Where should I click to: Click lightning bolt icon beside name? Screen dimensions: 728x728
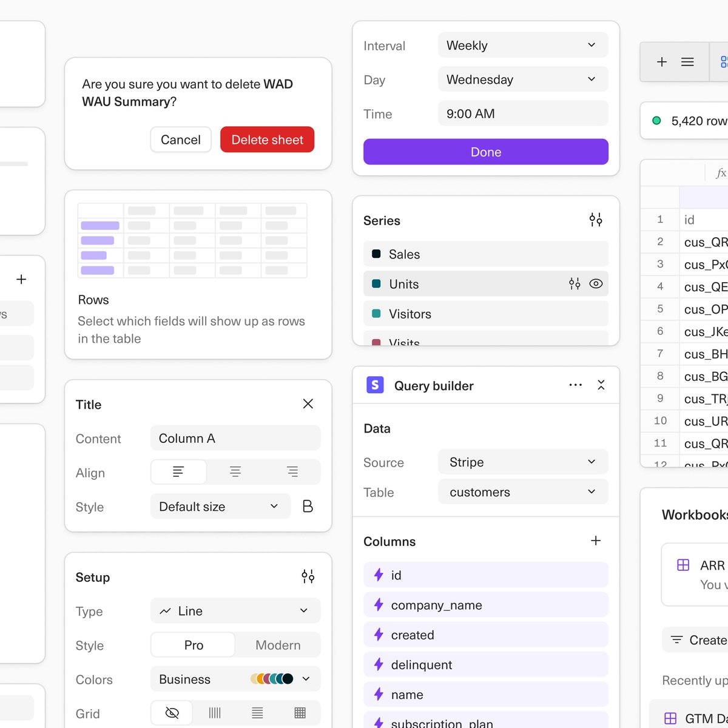(x=379, y=694)
